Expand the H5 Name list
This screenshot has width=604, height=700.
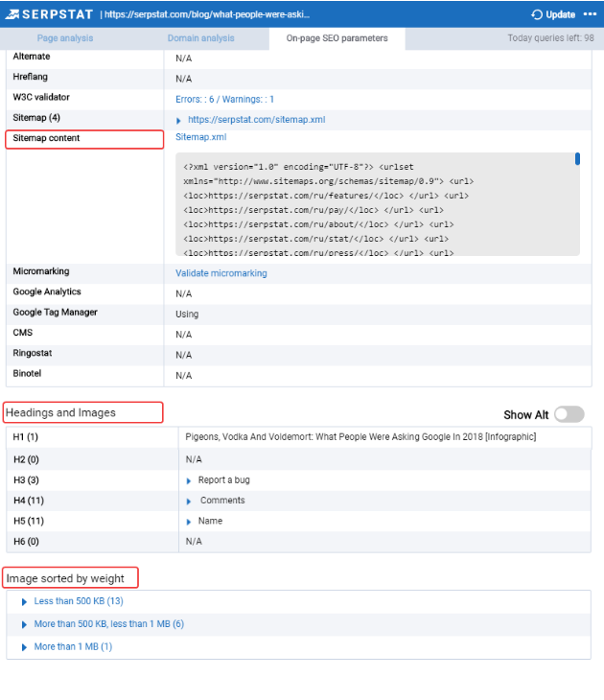[188, 522]
